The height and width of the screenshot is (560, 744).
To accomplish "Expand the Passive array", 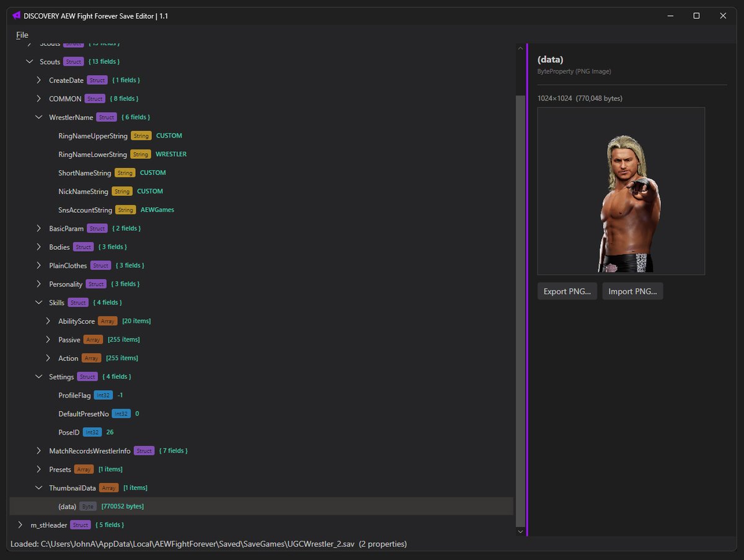I will click(48, 340).
